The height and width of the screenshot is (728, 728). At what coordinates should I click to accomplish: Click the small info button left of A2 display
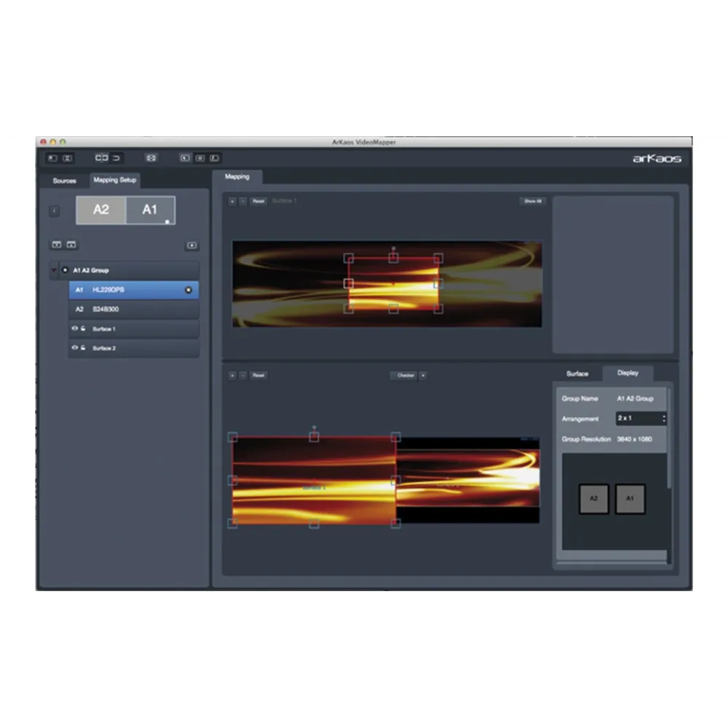point(55,210)
